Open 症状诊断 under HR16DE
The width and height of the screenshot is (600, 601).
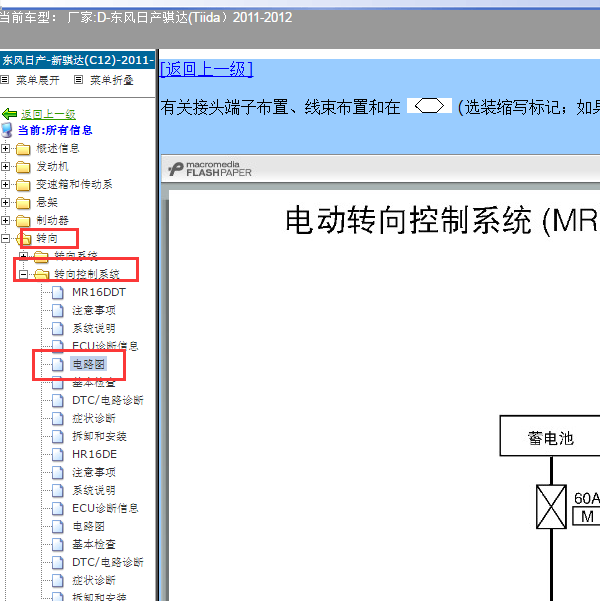pyautogui.click(x=94, y=581)
